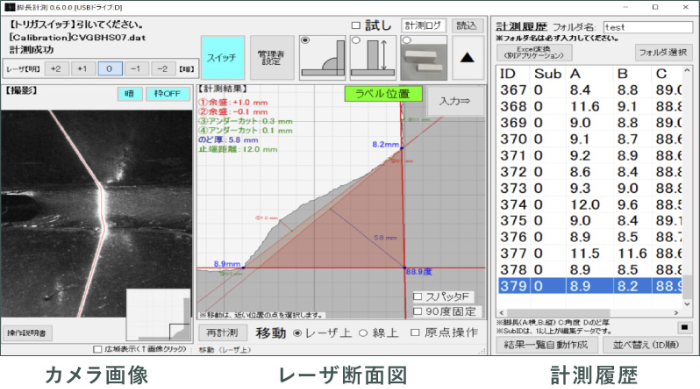
Task: Click the black up-triangle button
Action: click(x=467, y=58)
